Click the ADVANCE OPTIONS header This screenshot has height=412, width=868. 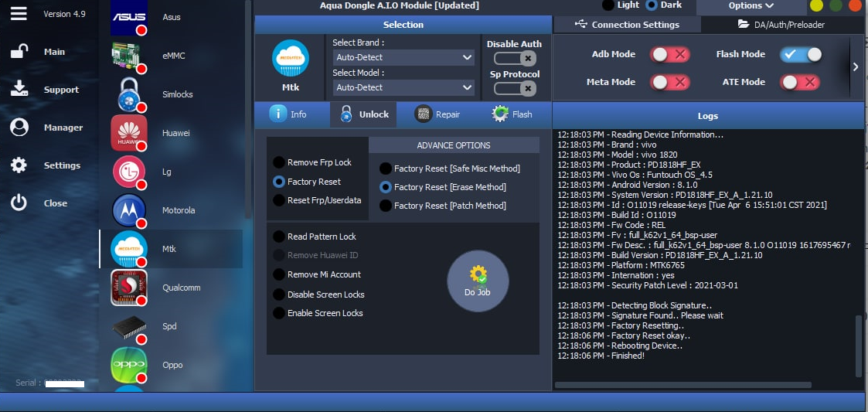454,145
